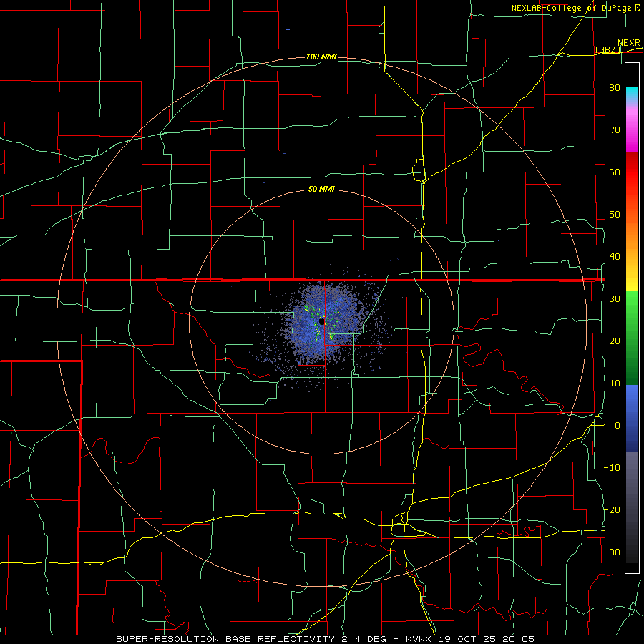
Task: Click the 10 value on the dBZ scale
Action: point(615,384)
